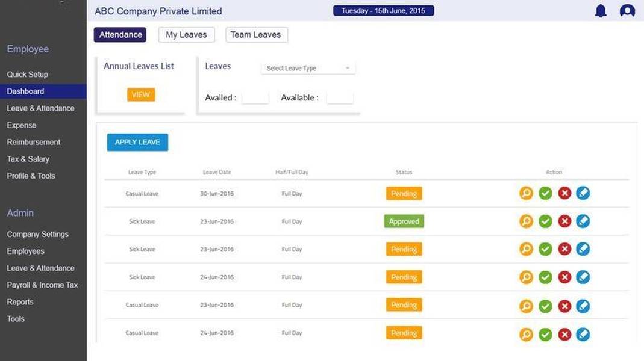Expand the Select Leave Type dropdown
644x361 pixels.
pos(308,69)
